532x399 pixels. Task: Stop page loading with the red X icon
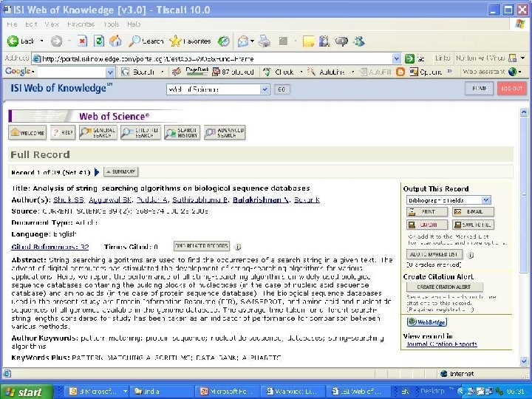tap(82, 41)
